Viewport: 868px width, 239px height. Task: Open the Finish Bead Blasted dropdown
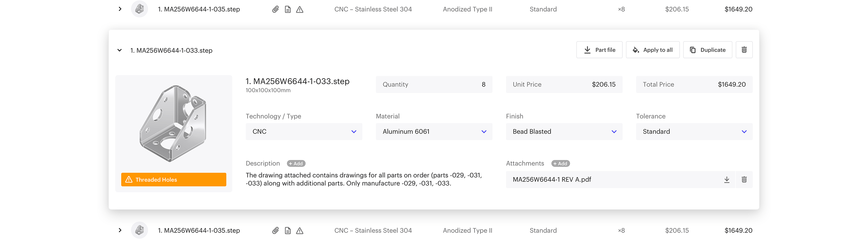(564, 132)
